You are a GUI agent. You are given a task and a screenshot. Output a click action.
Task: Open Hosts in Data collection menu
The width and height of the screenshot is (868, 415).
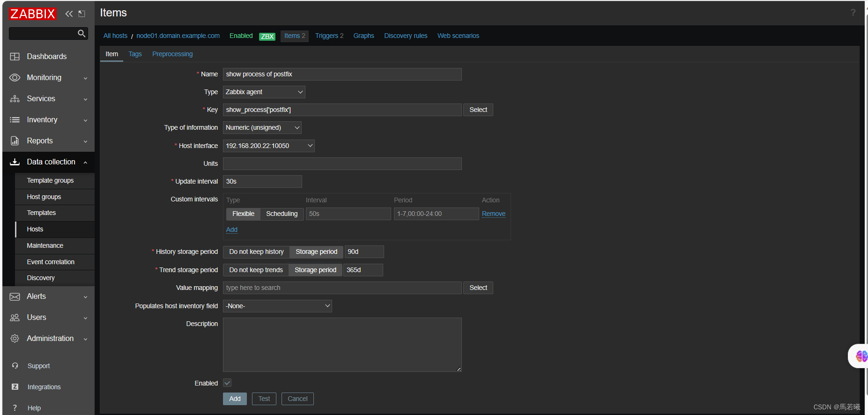(55, 229)
